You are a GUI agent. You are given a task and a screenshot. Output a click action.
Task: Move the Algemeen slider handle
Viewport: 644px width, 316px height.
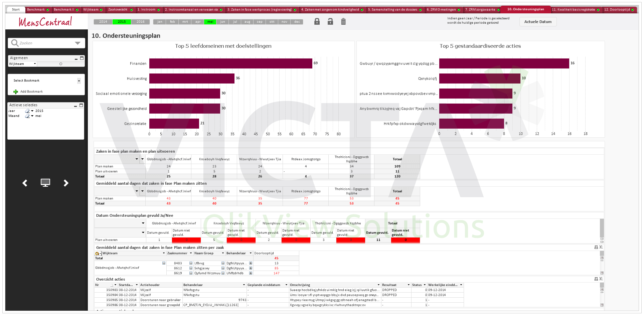[61, 64]
